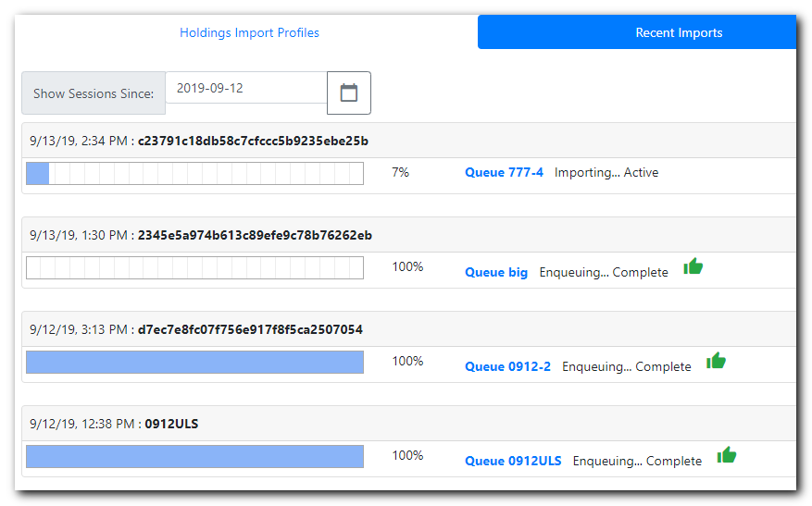Click the Show Sessions Since label
Viewport: 812px width, 506px height.
(94, 93)
